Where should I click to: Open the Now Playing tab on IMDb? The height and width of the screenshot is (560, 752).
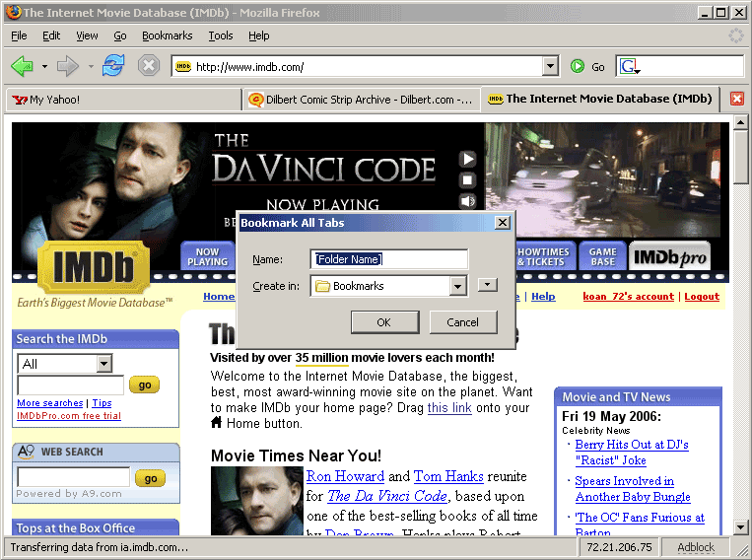point(208,256)
